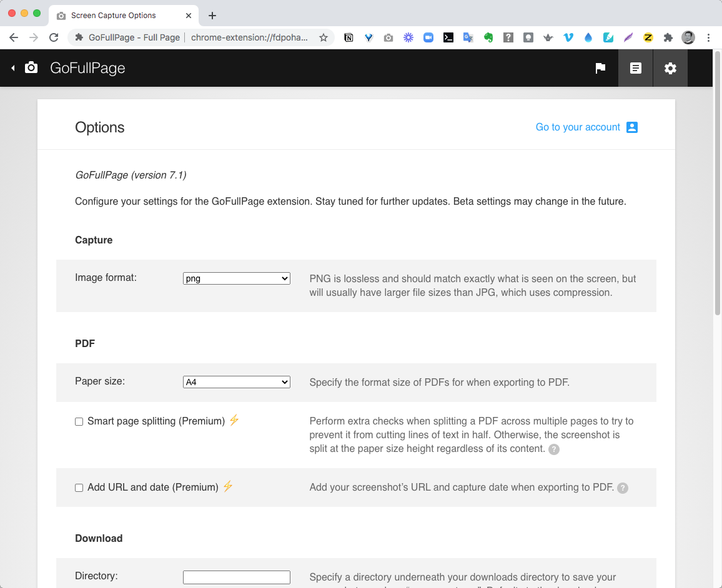Click the page vertical scrollbar thumb
Screen dimensions: 722x588
point(718,183)
